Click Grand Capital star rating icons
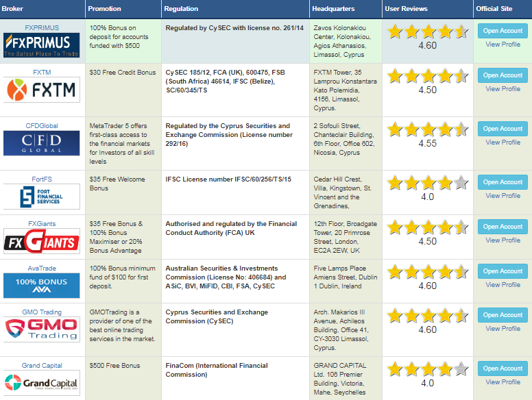 click(428, 369)
